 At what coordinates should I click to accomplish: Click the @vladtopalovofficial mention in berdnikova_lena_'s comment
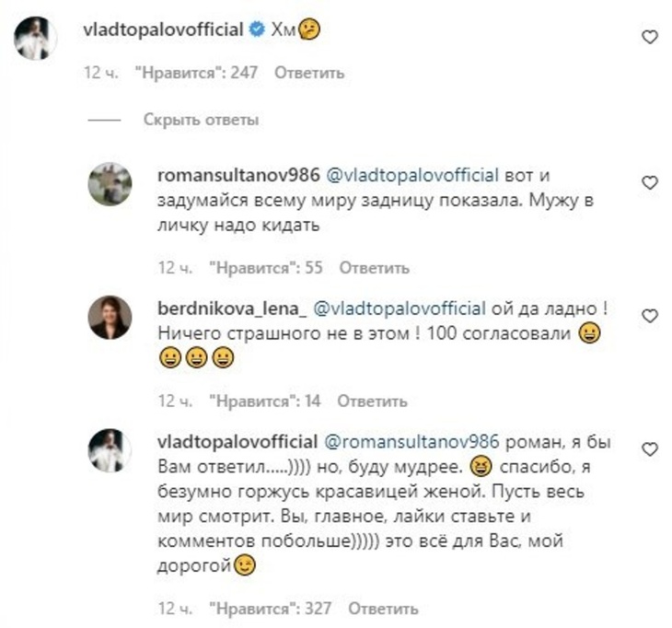[x=400, y=308]
